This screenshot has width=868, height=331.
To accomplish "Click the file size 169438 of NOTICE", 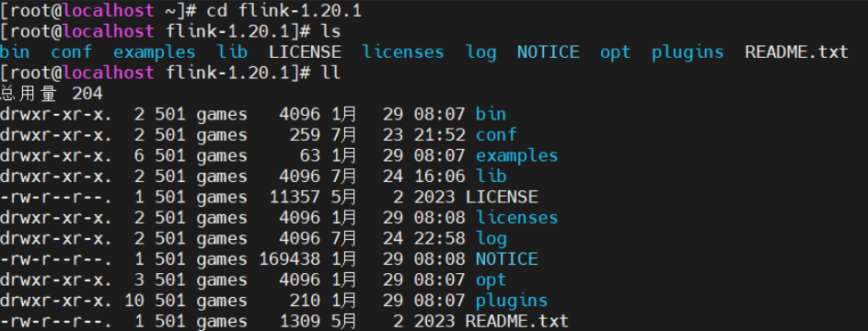I will click(x=290, y=259).
